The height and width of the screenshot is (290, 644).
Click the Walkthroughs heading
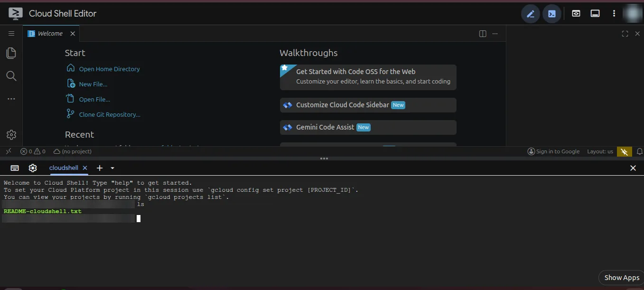[308, 53]
